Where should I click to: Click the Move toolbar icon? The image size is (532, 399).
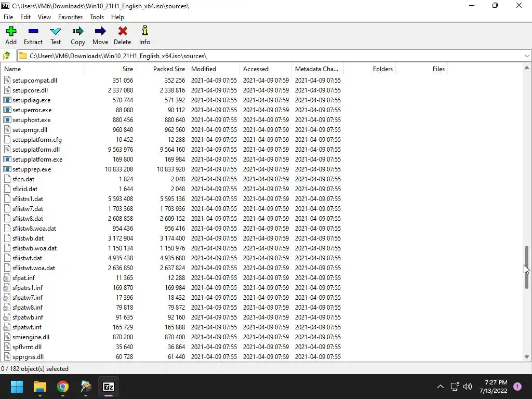click(100, 31)
